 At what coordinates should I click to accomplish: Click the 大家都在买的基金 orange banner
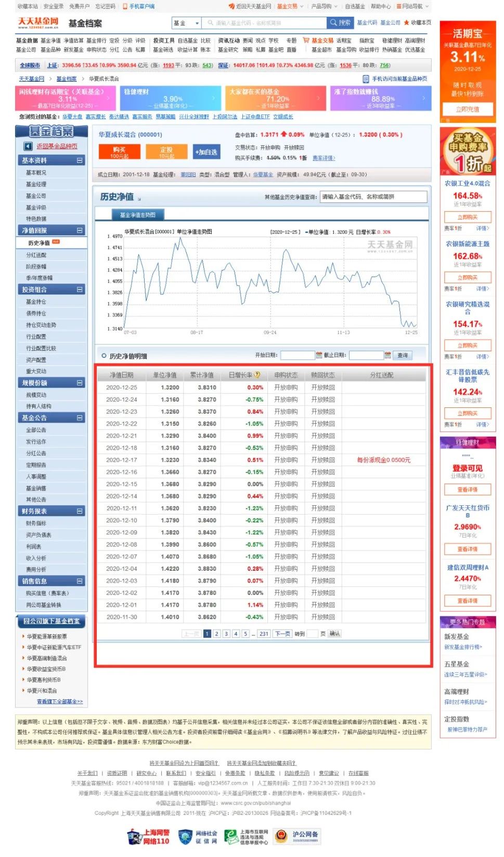[x=276, y=98]
